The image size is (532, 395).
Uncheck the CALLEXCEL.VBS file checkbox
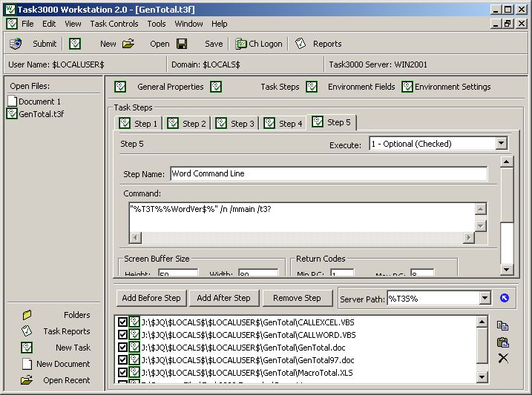pos(123,322)
